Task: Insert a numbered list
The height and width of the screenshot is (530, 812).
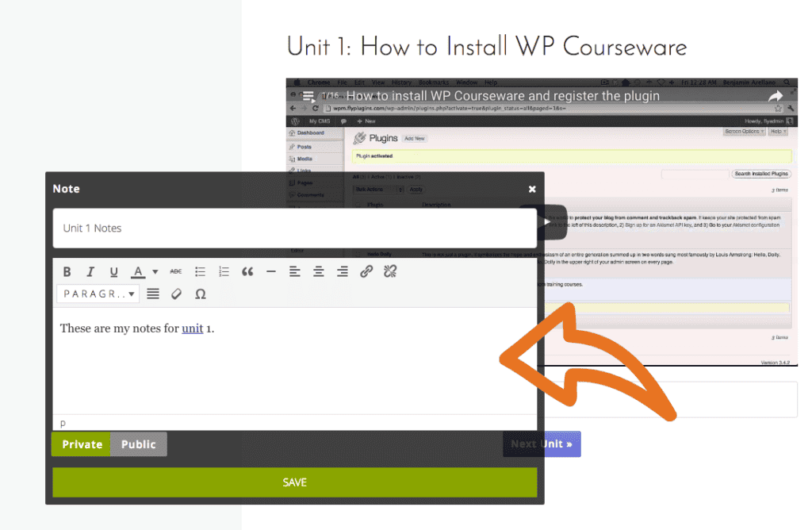Action: (224, 271)
